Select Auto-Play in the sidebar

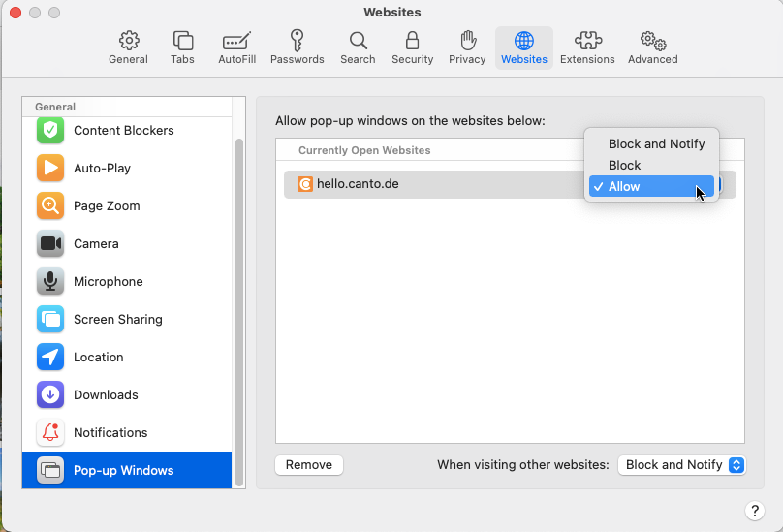[x=127, y=168]
